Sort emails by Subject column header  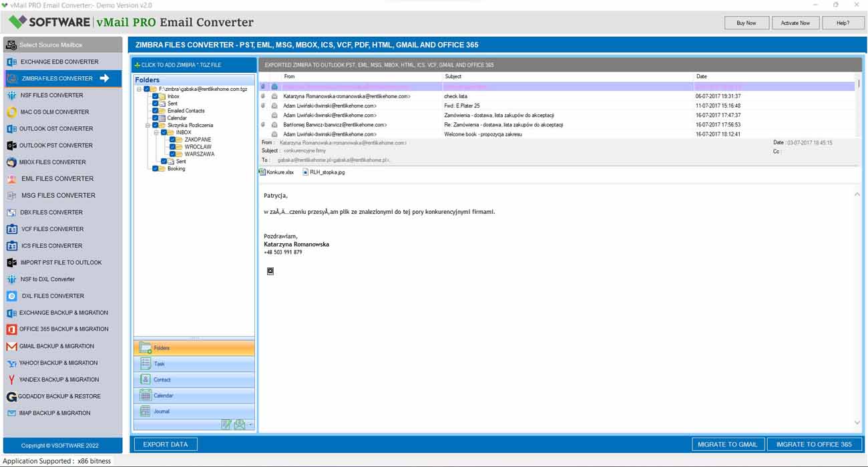568,77
